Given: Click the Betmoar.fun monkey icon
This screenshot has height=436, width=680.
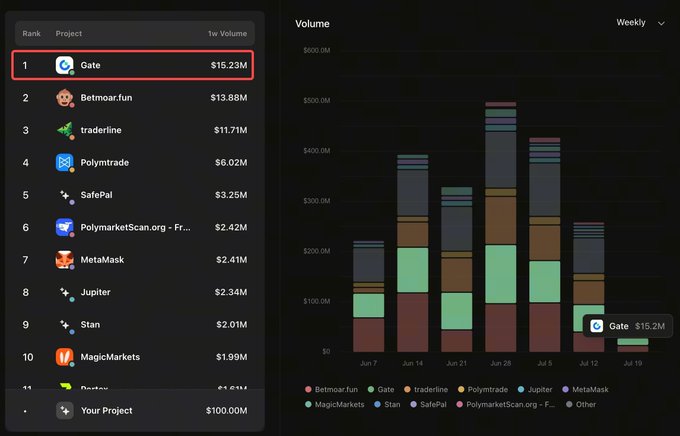Looking at the screenshot, I should pyautogui.click(x=64, y=98).
